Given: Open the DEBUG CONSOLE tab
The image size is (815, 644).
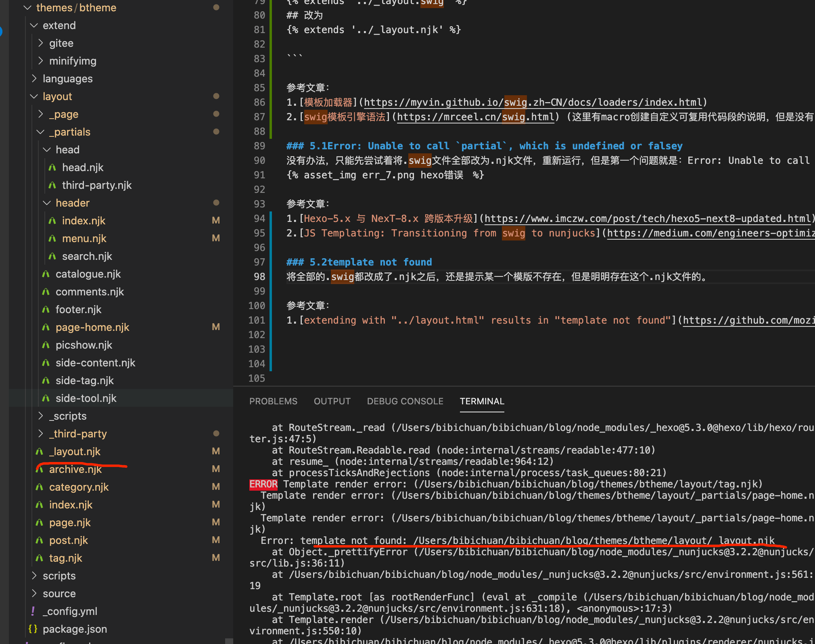Looking at the screenshot, I should pyautogui.click(x=405, y=401).
